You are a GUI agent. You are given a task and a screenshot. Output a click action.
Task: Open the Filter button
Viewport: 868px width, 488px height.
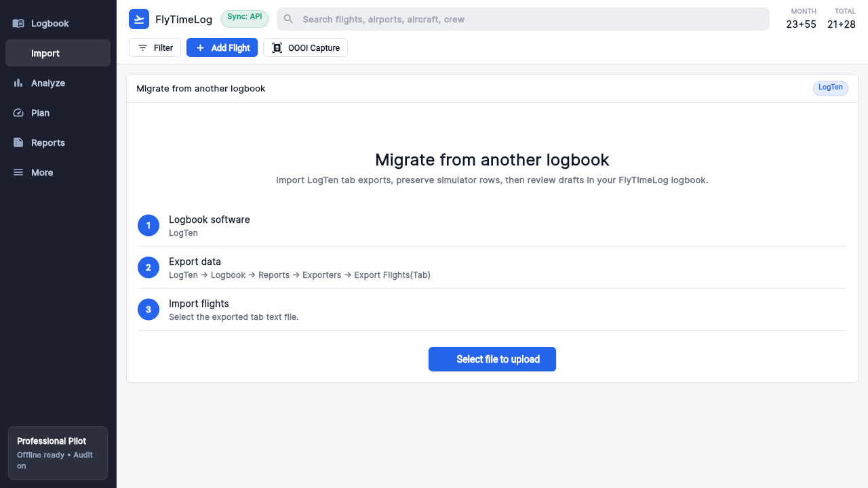pyautogui.click(x=155, y=47)
